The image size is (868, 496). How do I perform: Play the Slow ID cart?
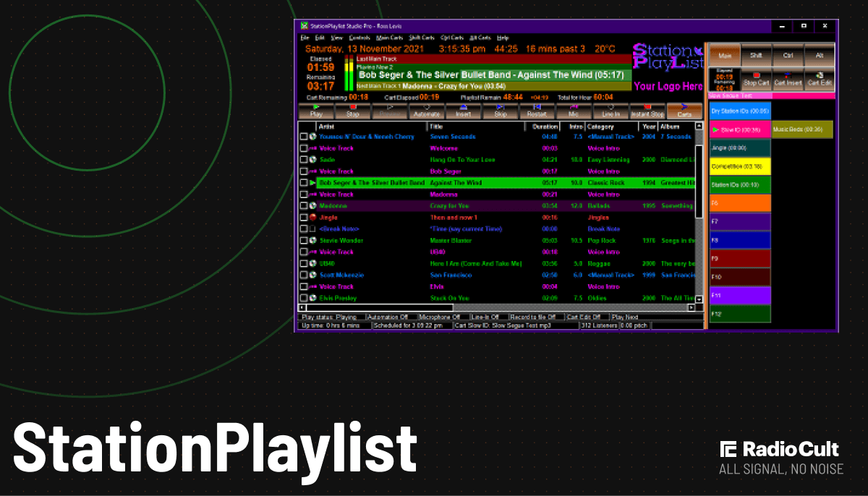pyautogui.click(x=739, y=129)
